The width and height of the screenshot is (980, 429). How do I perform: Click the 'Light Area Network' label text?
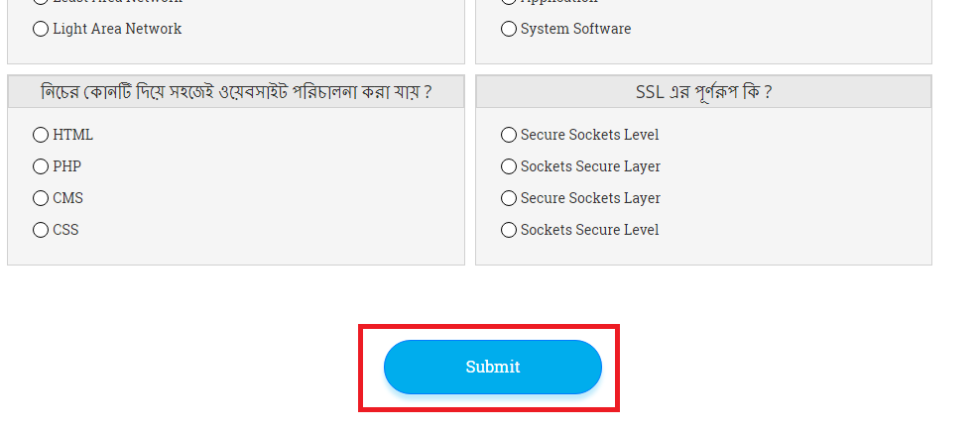click(x=117, y=29)
